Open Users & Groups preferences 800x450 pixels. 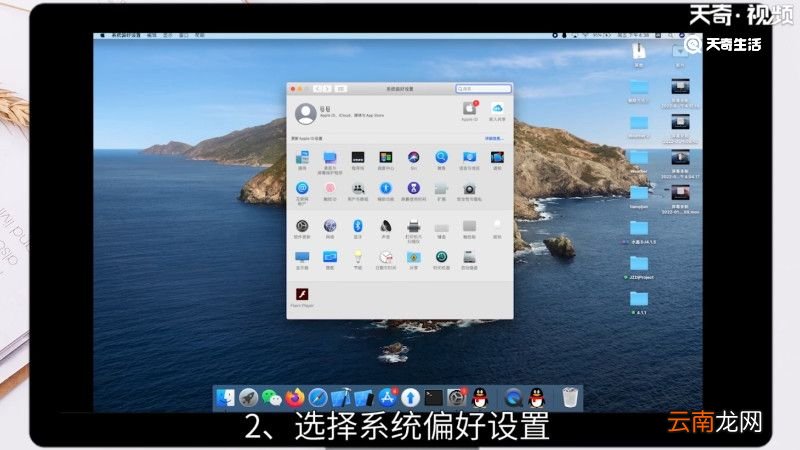tap(358, 188)
